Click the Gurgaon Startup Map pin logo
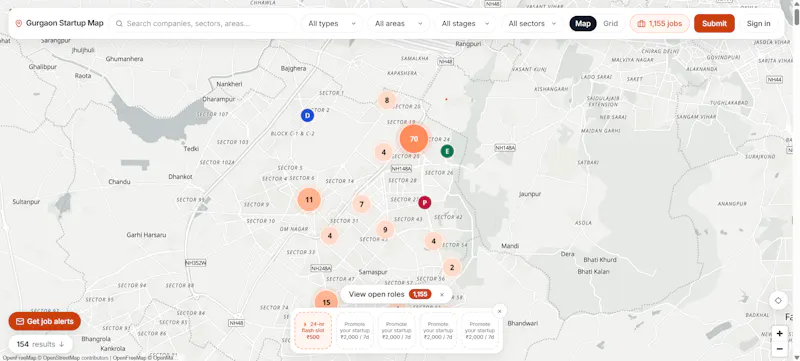The width and height of the screenshot is (800, 361). (19, 23)
